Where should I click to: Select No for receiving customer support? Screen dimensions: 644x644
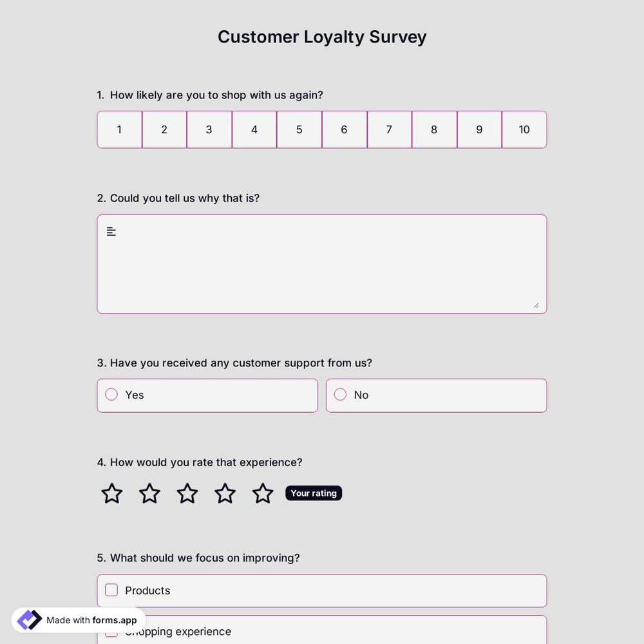tap(340, 394)
